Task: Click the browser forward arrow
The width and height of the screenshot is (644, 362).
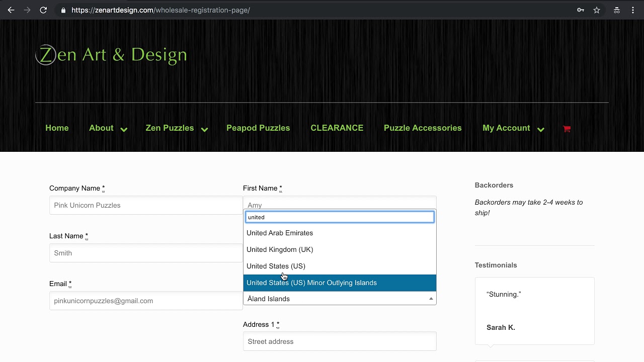Action: coord(27,10)
